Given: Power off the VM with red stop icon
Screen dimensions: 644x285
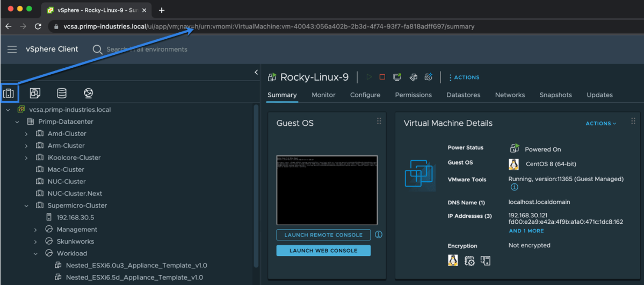Looking at the screenshot, I should point(382,77).
